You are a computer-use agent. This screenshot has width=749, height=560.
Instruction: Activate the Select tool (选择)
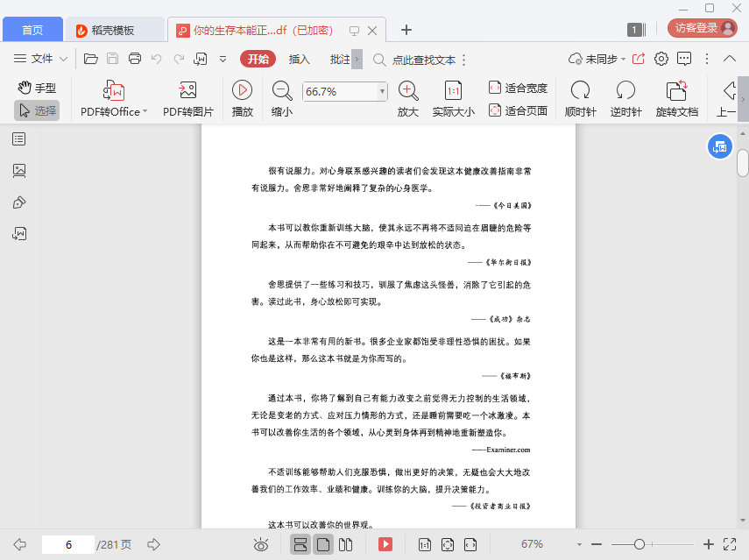(x=37, y=110)
